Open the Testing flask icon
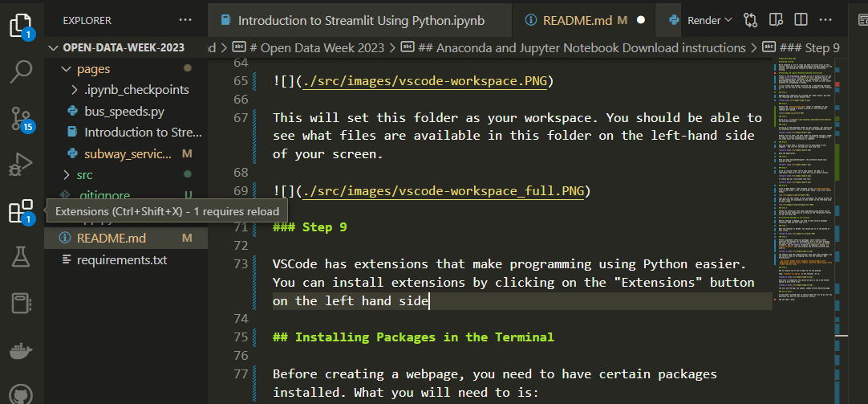The width and height of the screenshot is (868, 404). point(22,256)
